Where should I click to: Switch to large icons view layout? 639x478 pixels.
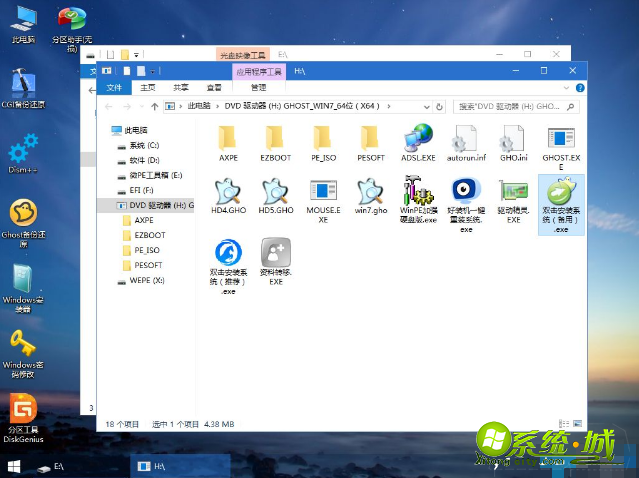(577, 424)
